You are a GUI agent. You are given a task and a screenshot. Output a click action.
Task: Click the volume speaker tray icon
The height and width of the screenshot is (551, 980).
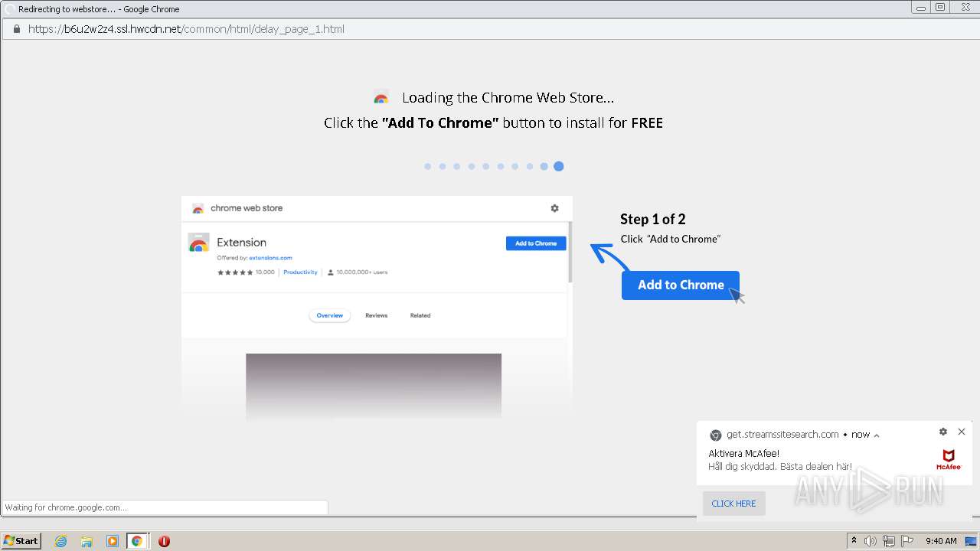click(x=871, y=541)
